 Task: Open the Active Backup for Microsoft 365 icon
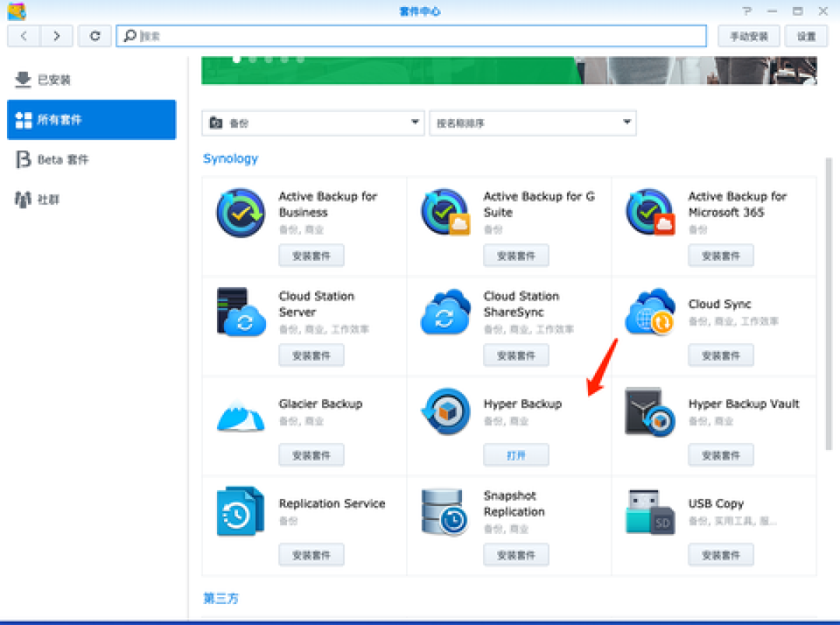click(650, 212)
